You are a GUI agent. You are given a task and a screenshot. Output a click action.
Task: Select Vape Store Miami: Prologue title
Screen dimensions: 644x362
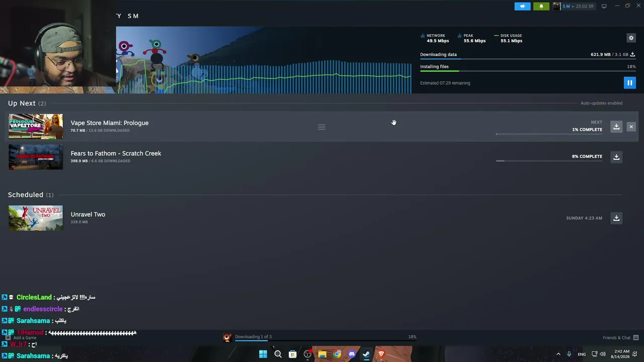click(110, 123)
